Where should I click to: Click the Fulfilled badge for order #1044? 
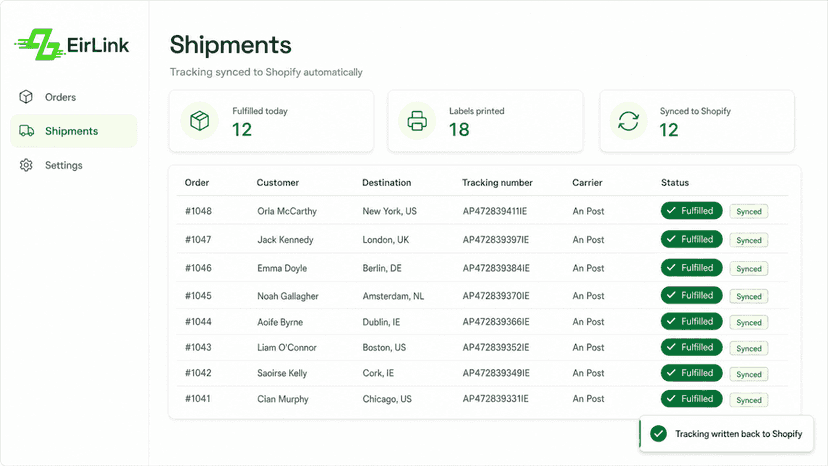[x=691, y=321]
